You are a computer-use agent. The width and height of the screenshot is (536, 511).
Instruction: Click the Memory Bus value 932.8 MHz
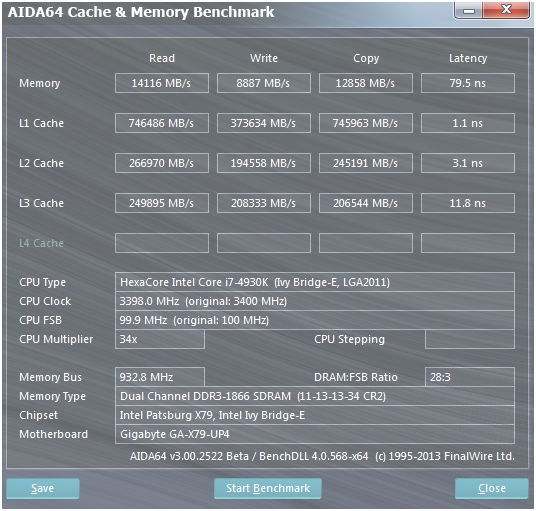(160, 377)
